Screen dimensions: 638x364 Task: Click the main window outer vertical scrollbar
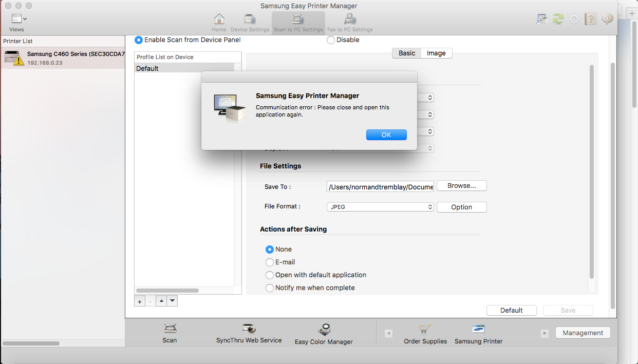(x=612, y=185)
